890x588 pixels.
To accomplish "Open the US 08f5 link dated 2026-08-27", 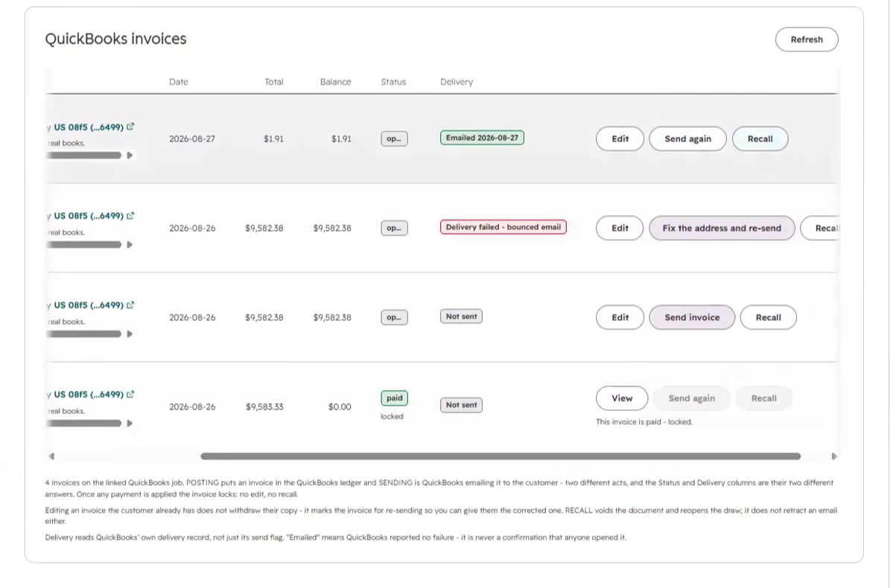I will click(89, 127).
